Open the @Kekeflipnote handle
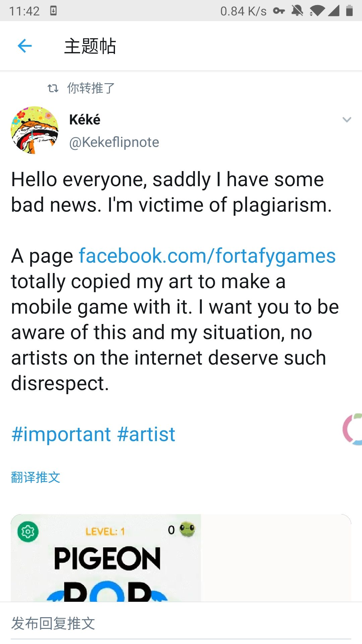 (114, 142)
